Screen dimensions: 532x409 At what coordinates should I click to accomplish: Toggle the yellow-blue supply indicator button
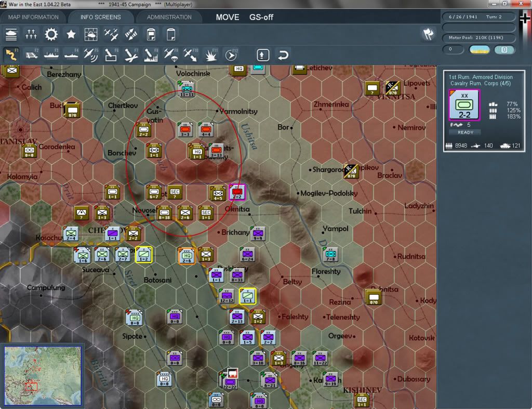click(479, 49)
